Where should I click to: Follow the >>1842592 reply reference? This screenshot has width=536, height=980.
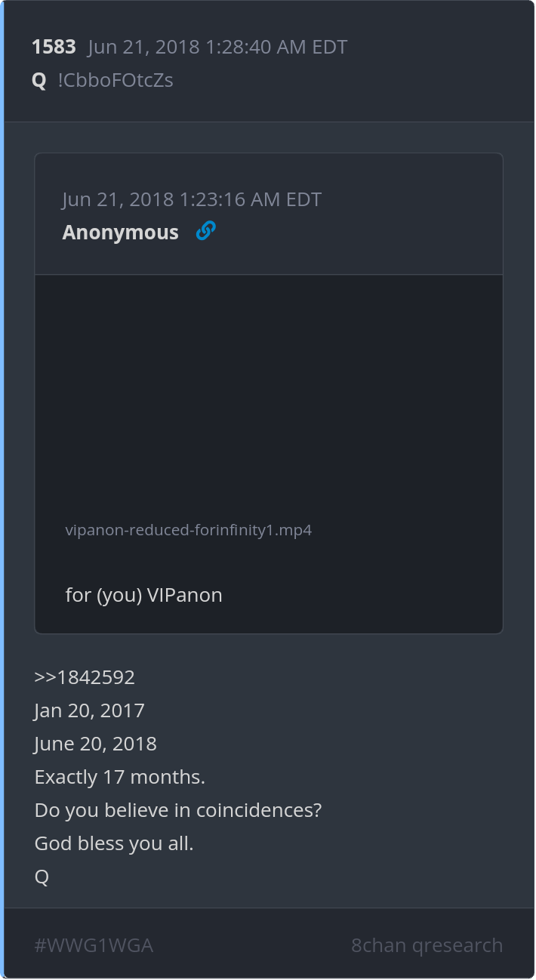[85, 677]
